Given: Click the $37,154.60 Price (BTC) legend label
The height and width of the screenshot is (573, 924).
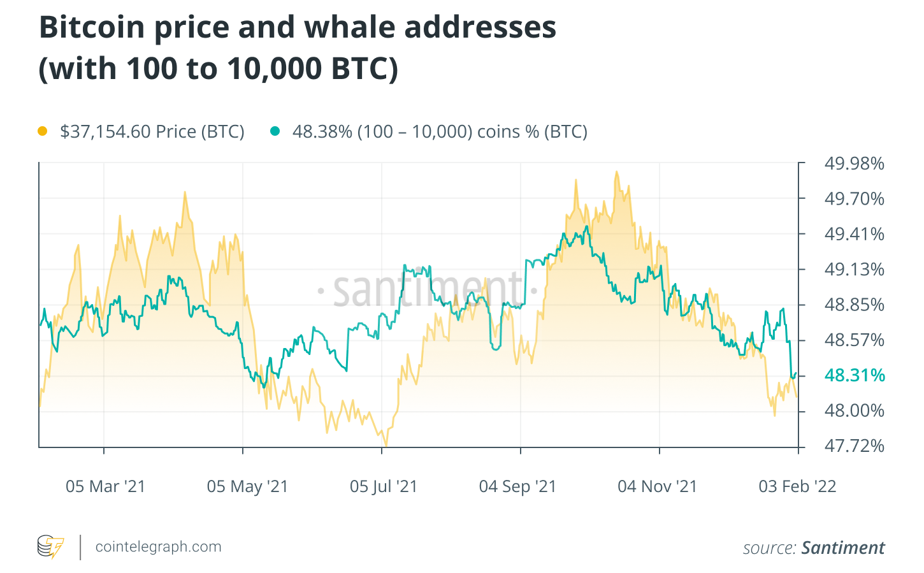Looking at the screenshot, I should (x=152, y=132).
